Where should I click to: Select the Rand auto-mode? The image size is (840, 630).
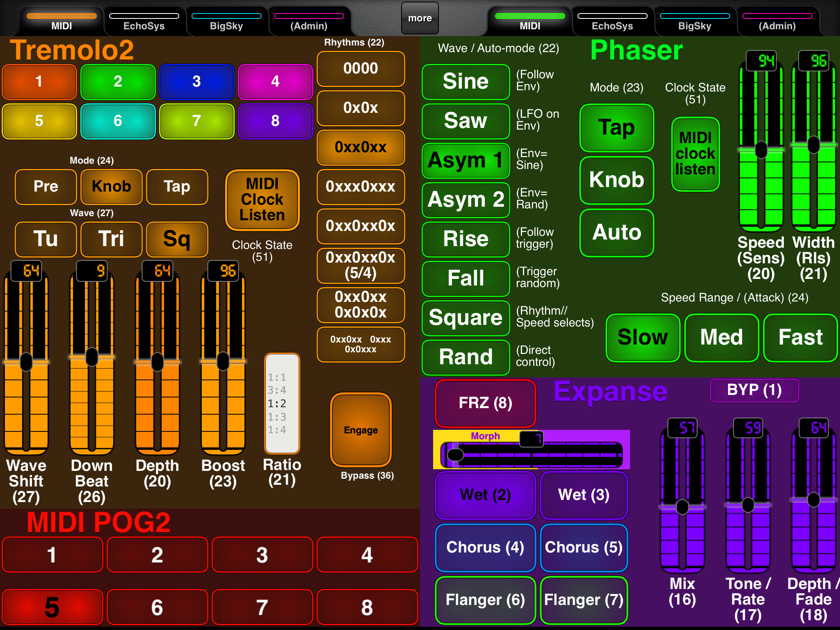466,357
